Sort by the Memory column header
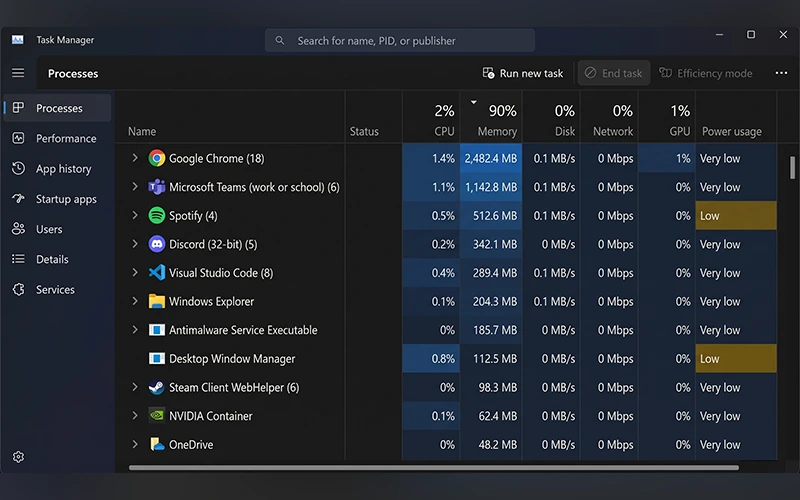Screen dimensions: 800x500 (491, 117)
